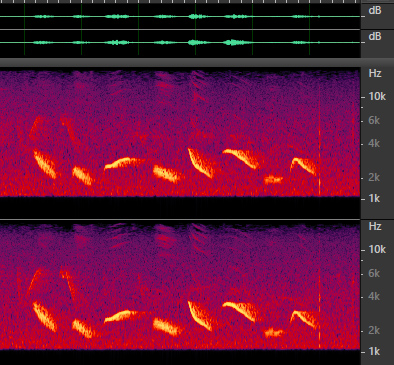Click the Hz label of upper spectrogram
The image size is (394, 365).
tap(375, 73)
